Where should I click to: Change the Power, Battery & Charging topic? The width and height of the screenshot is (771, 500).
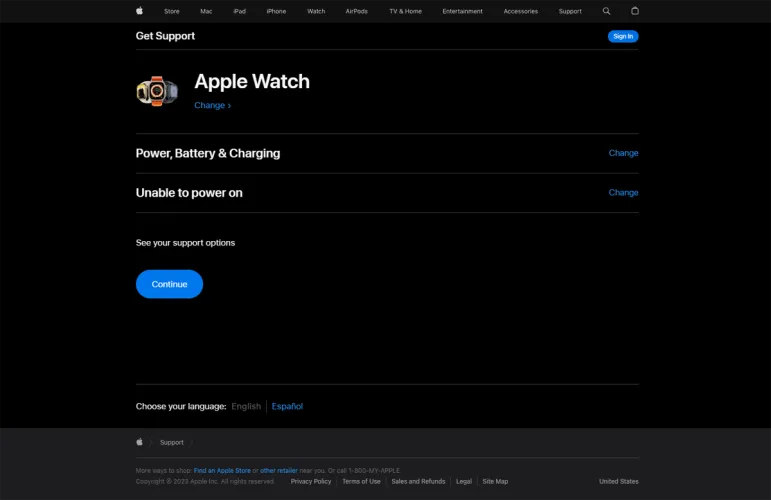point(623,153)
